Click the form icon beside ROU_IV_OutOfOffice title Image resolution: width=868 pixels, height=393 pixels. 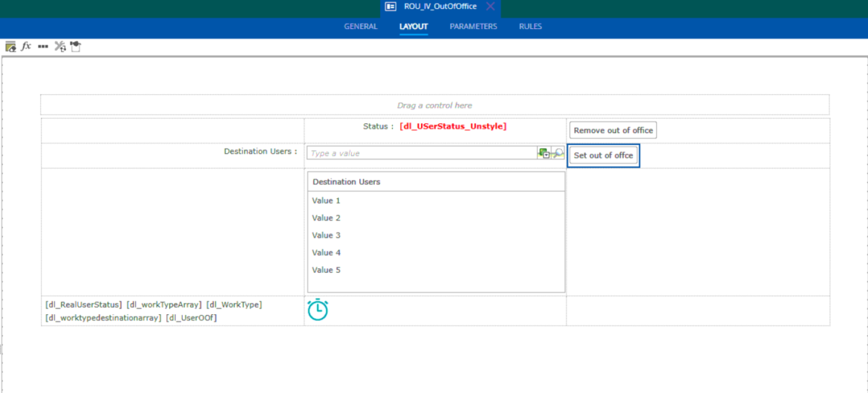point(391,7)
